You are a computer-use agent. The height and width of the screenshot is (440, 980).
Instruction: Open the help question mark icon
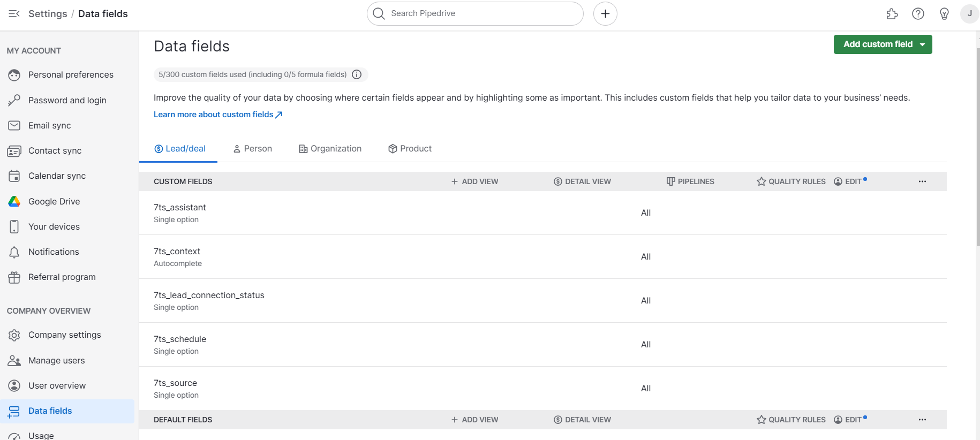tap(918, 14)
